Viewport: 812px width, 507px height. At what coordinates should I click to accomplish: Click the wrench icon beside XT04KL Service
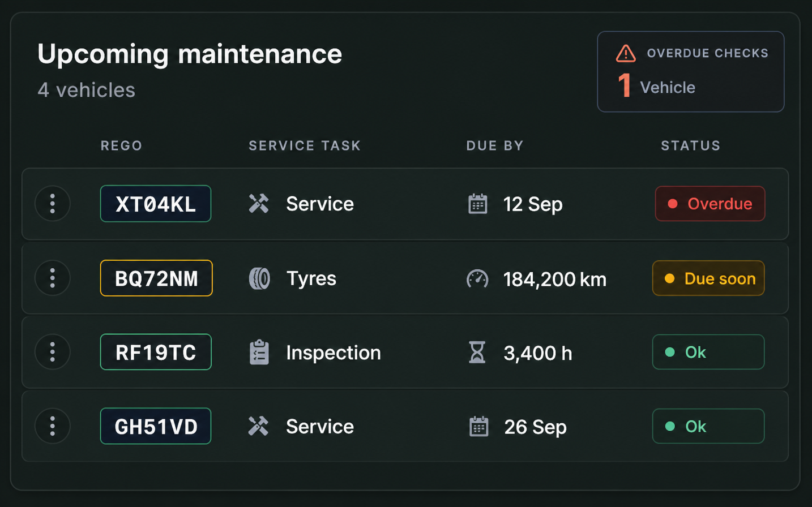259,204
